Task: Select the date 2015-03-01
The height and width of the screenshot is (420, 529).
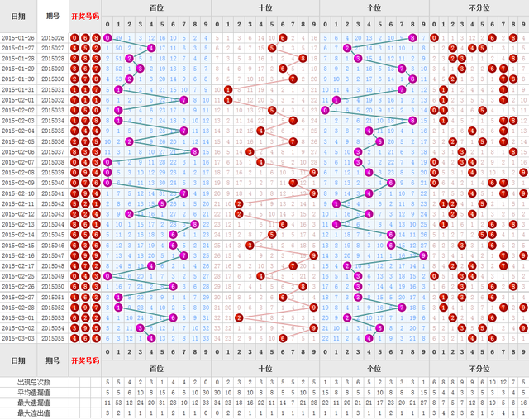Action: click(18, 317)
